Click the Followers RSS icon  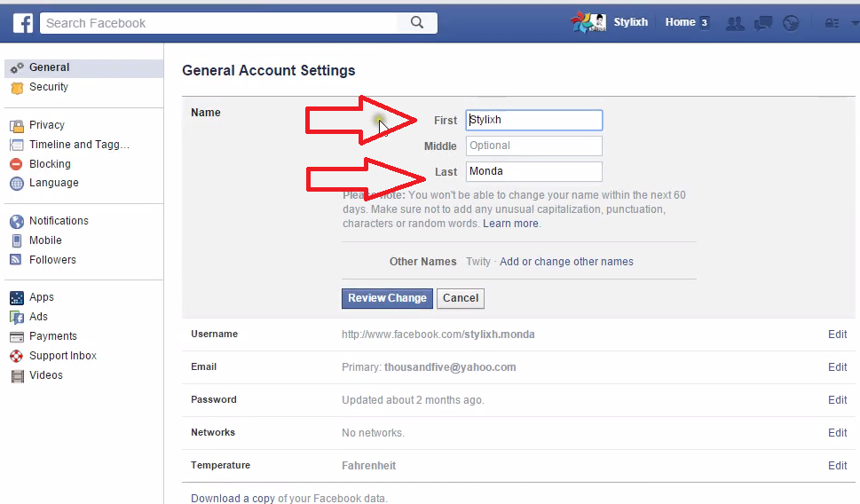pyautogui.click(x=16, y=259)
